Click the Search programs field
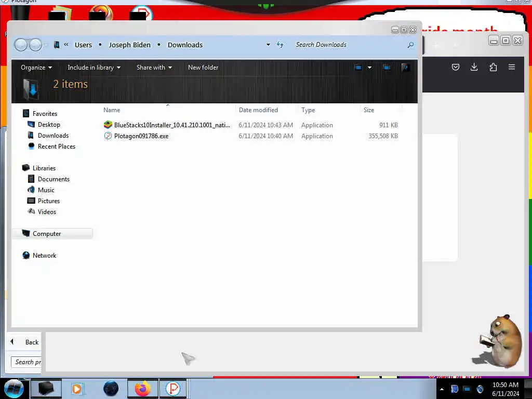Image resolution: width=532 pixels, height=399 pixels. 26,362
